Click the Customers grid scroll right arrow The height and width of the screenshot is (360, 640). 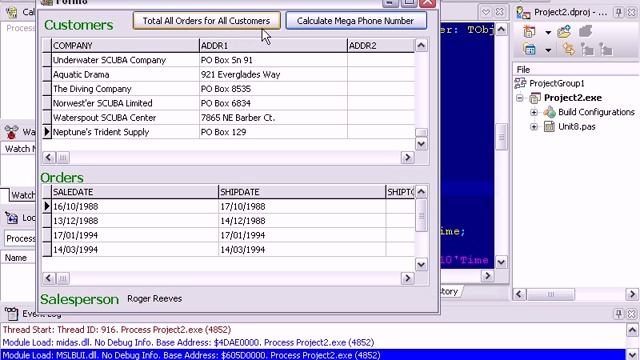(x=407, y=158)
